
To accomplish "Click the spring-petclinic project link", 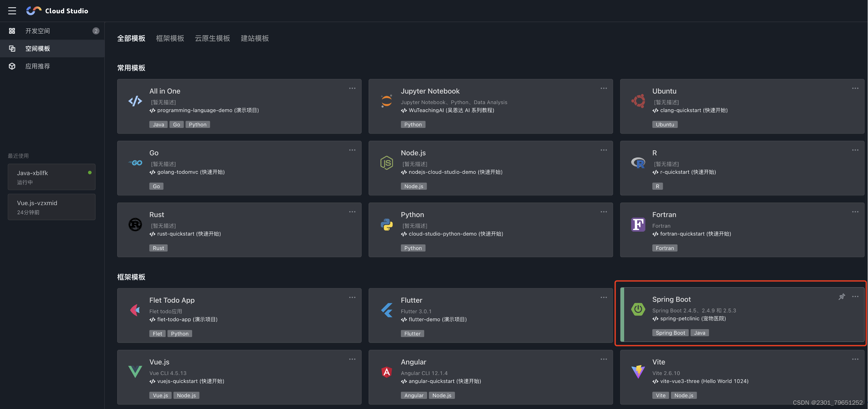I will click(689, 318).
